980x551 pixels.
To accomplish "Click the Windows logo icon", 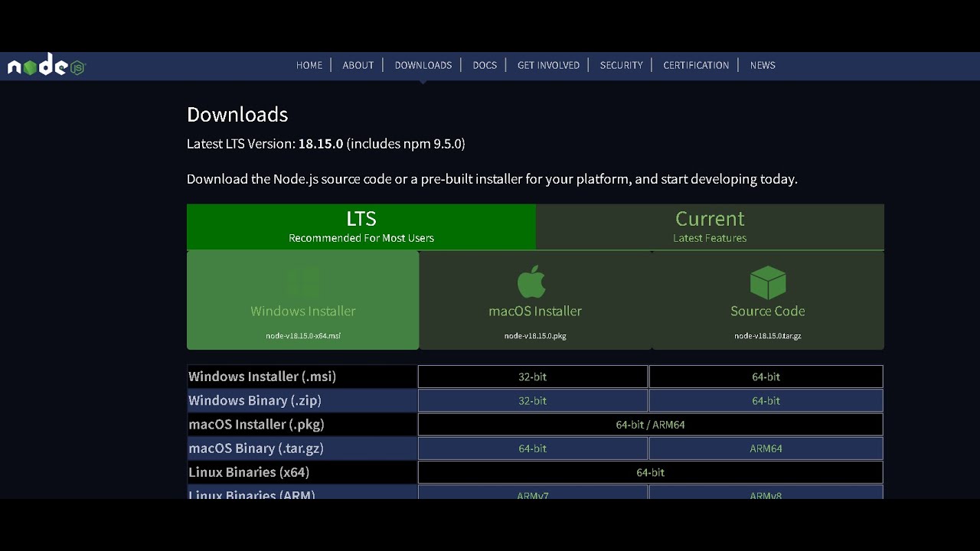I will pyautogui.click(x=302, y=282).
